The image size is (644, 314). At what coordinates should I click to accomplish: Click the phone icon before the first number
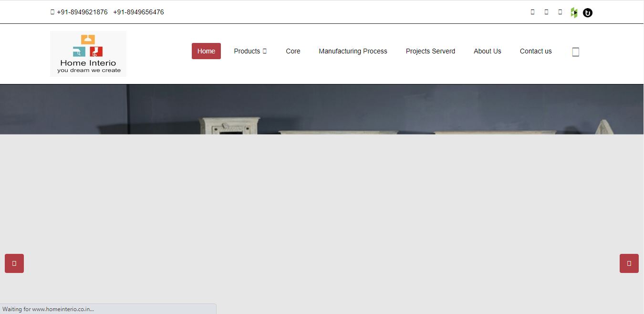click(x=52, y=12)
